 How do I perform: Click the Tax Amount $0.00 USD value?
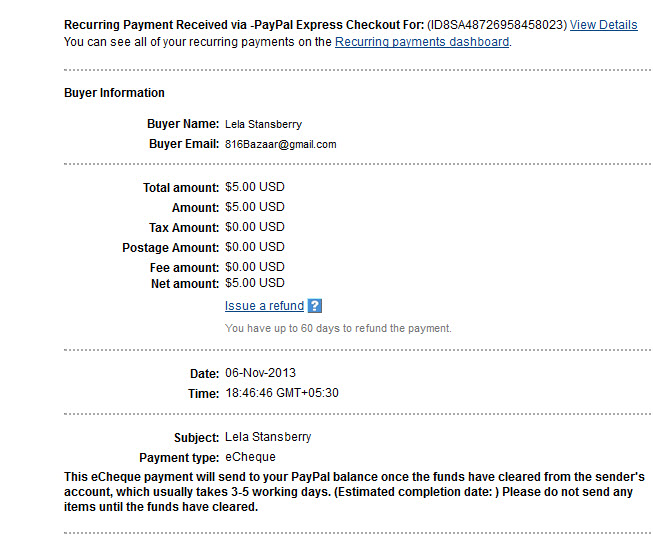coord(255,227)
